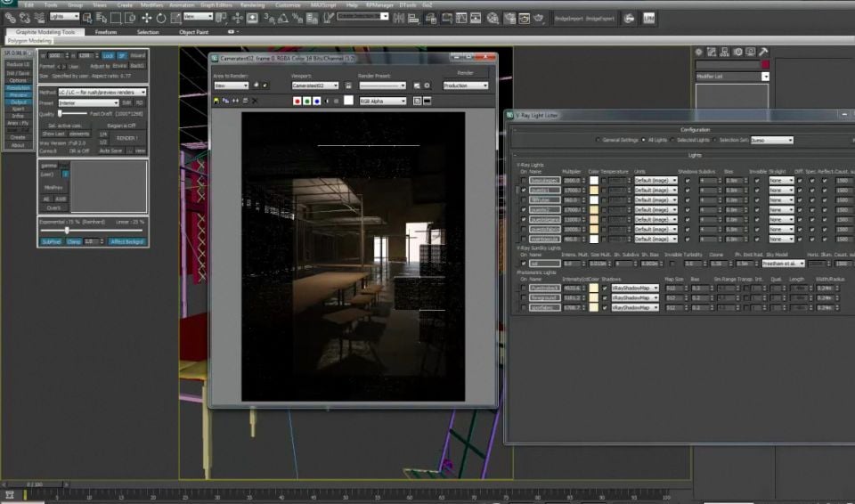Open the Create star command panel tab
855x504 pixels.
698,52
